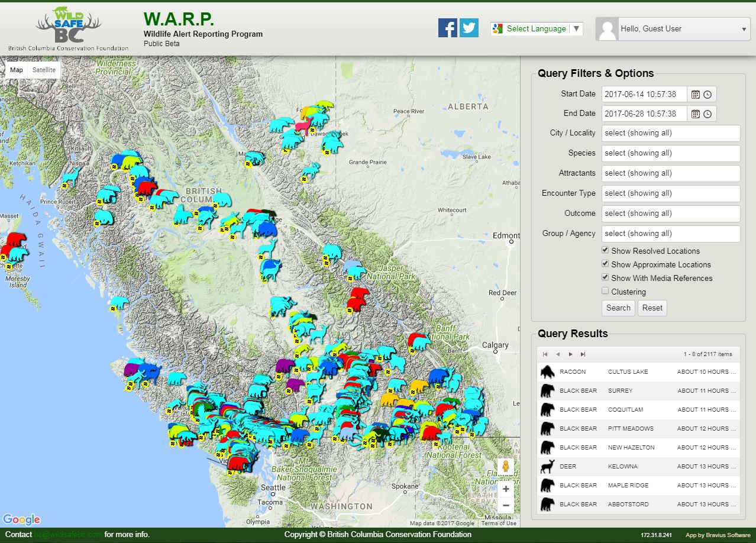Open the Facebook page icon
756x543 pixels.
coord(447,28)
